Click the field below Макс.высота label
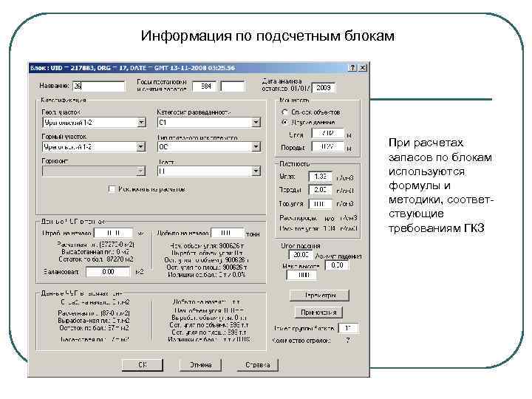Image resolution: width=532 pixels, height=399 pixels. tap(302, 275)
